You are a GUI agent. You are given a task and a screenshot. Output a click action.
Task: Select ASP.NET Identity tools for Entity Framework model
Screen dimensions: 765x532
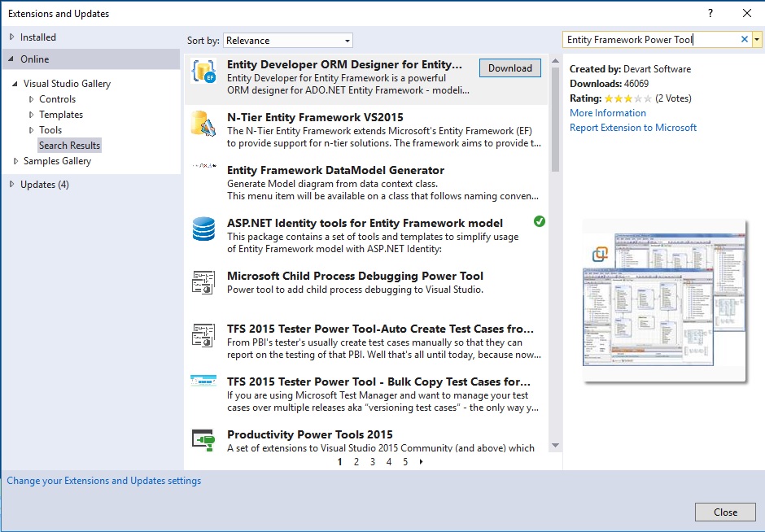click(x=366, y=236)
